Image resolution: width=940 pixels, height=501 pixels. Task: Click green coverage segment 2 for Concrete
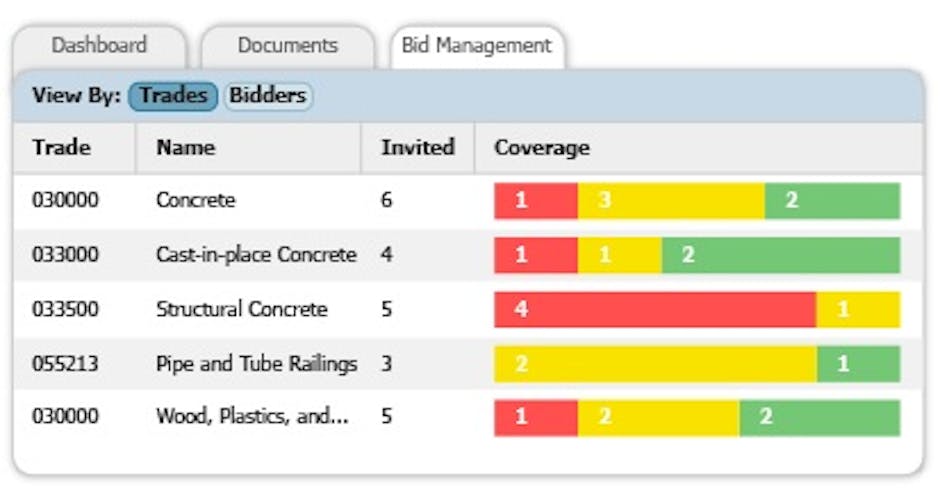click(833, 201)
